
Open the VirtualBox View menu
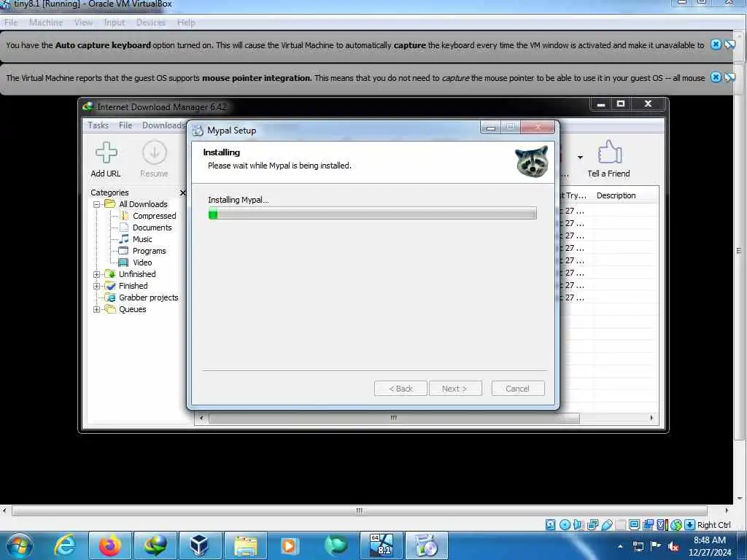(x=83, y=23)
